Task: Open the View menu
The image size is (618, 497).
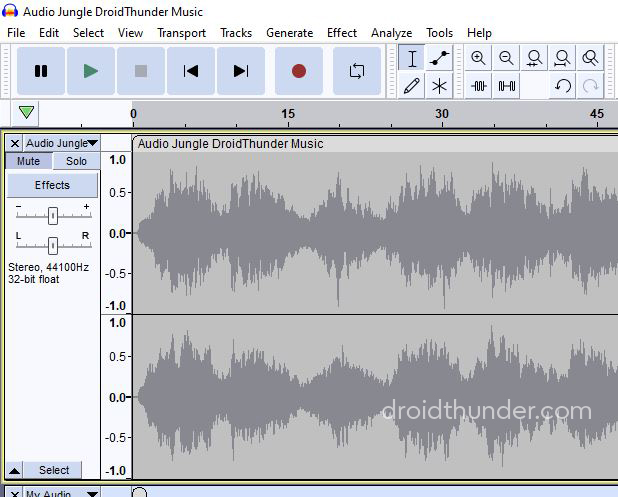Action: pos(130,33)
